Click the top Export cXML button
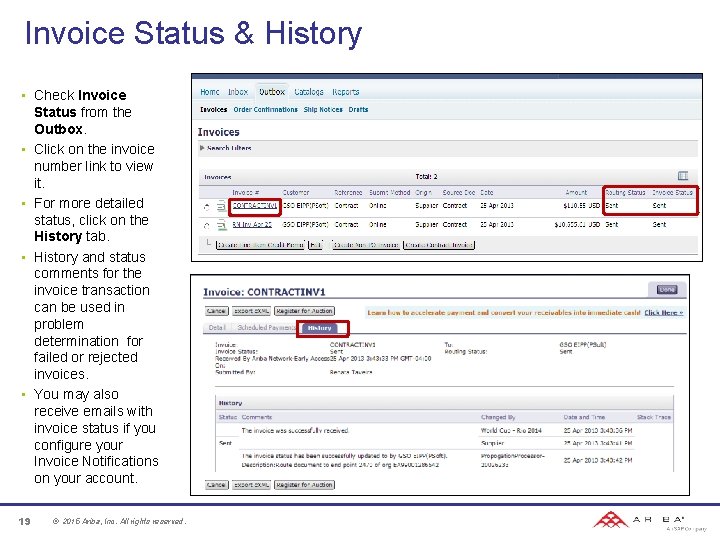Screen dimensions: 720x540 pyautogui.click(x=251, y=311)
